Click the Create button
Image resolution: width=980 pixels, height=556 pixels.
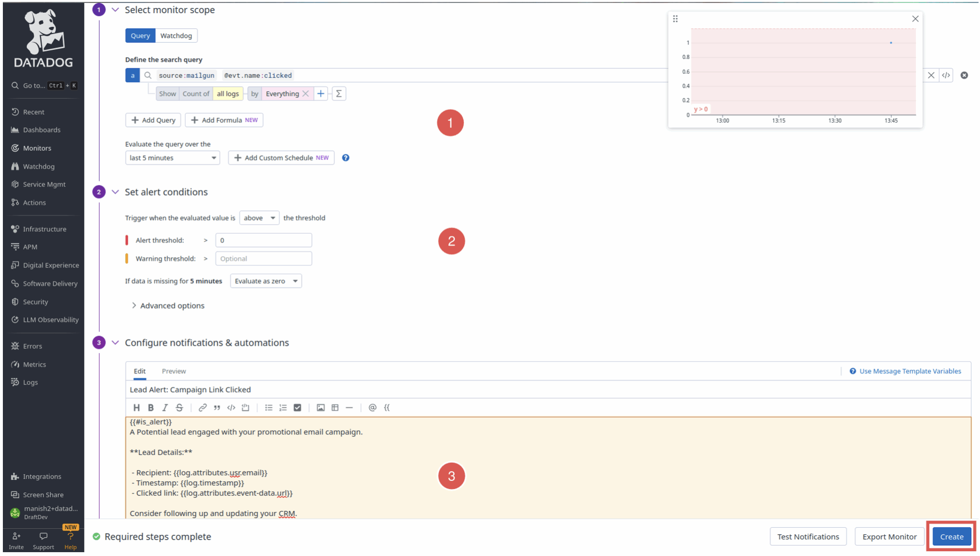(951, 536)
